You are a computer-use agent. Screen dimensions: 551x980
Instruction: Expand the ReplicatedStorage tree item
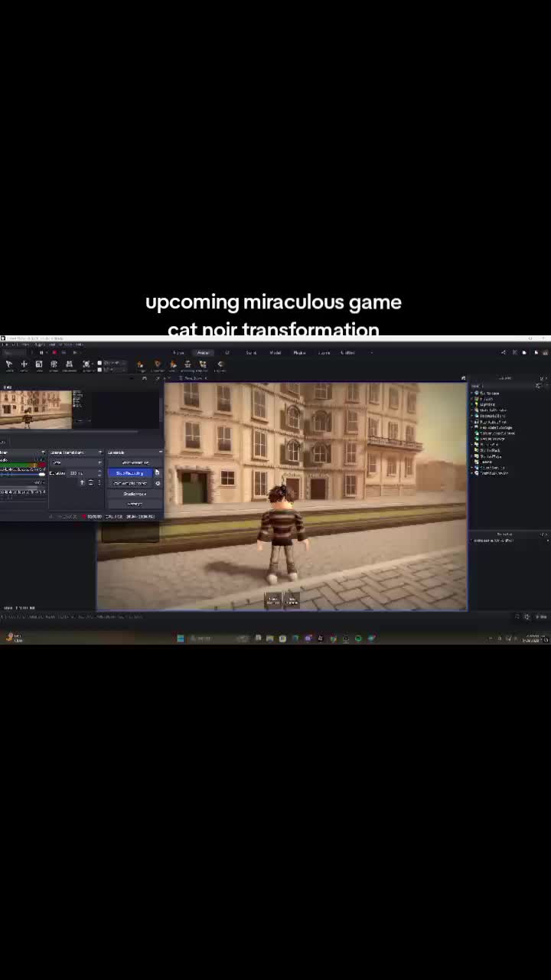coord(472,427)
